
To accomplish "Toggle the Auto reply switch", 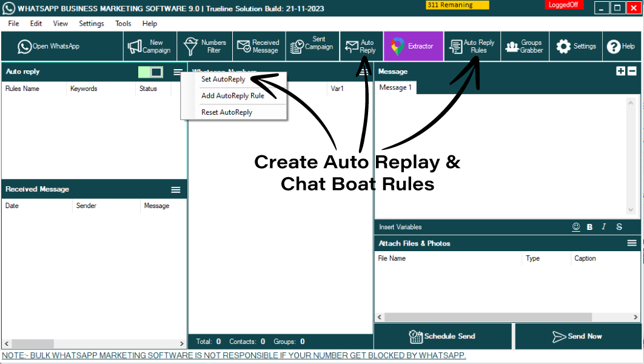I will tap(151, 72).
